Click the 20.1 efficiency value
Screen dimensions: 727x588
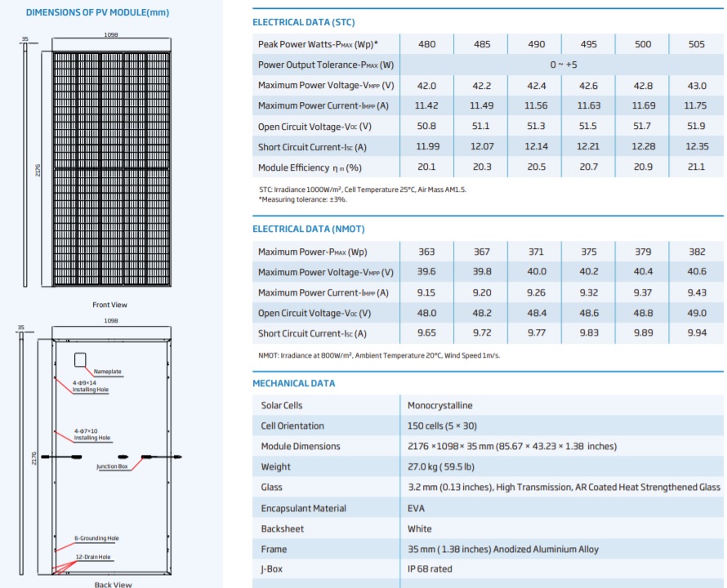pos(426,167)
